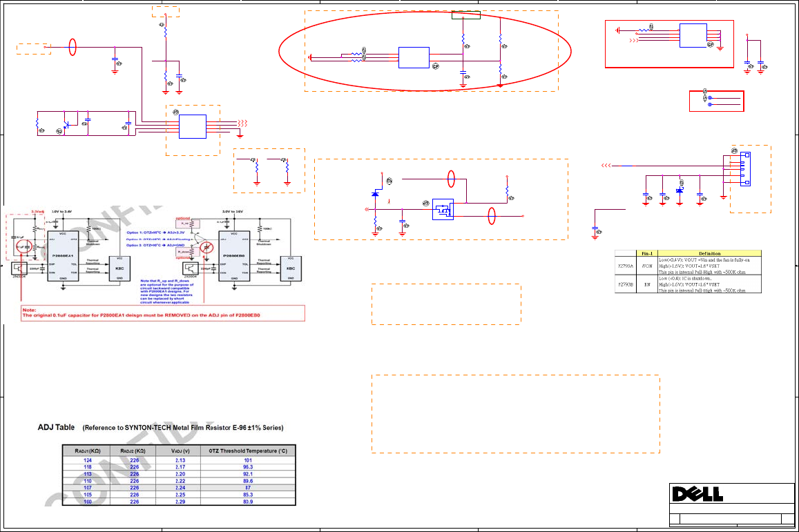Click the yellow "Definition" table header
The image size is (799, 532).
point(709,253)
